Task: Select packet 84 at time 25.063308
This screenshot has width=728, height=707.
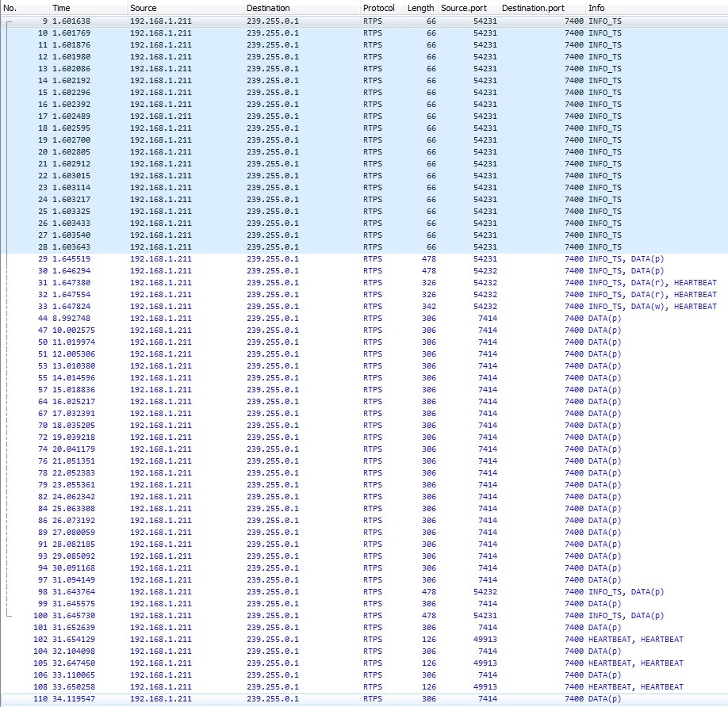Action: (364, 508)
